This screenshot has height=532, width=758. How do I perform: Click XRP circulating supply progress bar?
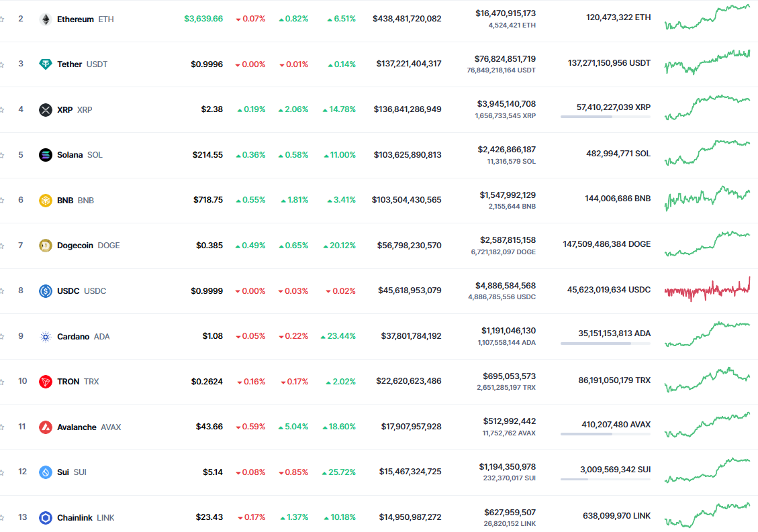605,117
